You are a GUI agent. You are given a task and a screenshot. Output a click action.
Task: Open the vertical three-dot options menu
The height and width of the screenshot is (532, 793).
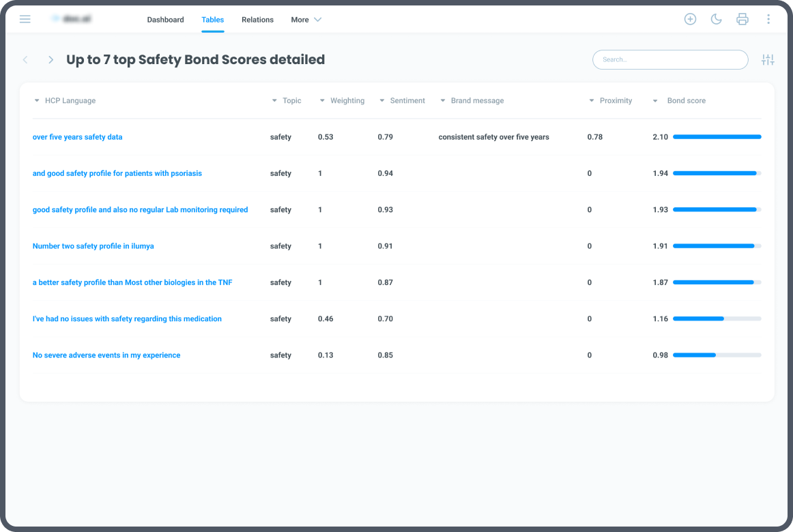coord(768,19)
